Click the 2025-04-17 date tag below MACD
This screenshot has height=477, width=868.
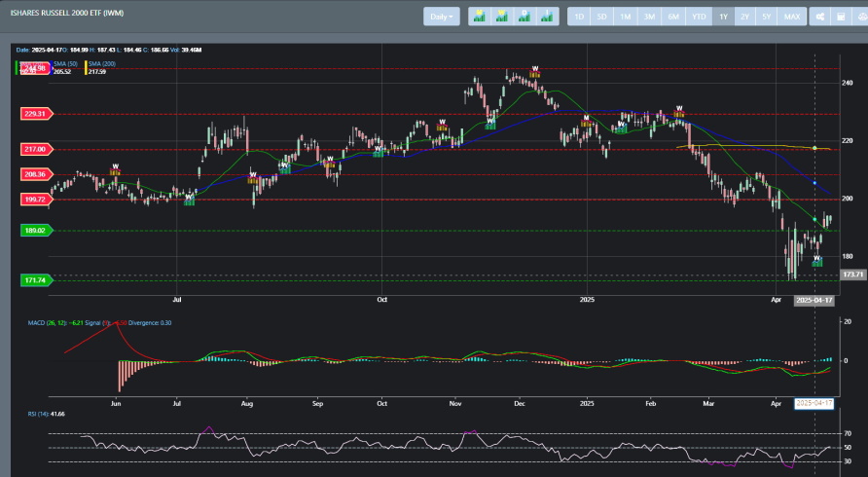click(x=814, y=403)
